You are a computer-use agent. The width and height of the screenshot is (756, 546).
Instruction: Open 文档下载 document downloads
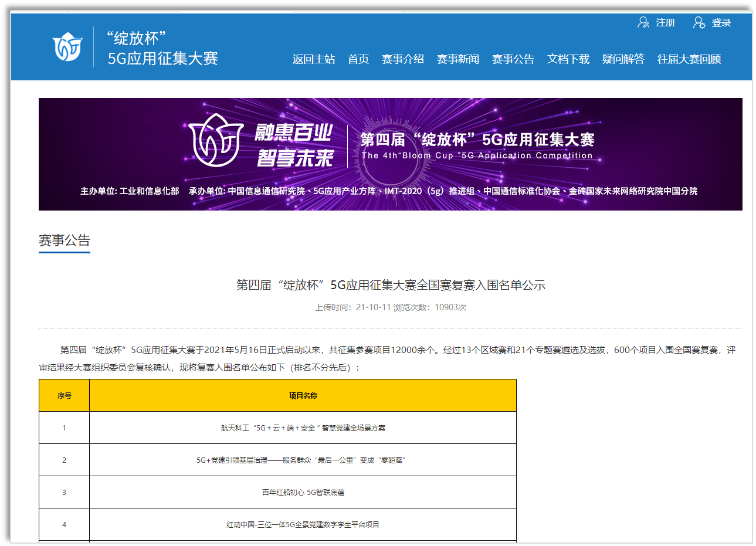tap(568, 59)
